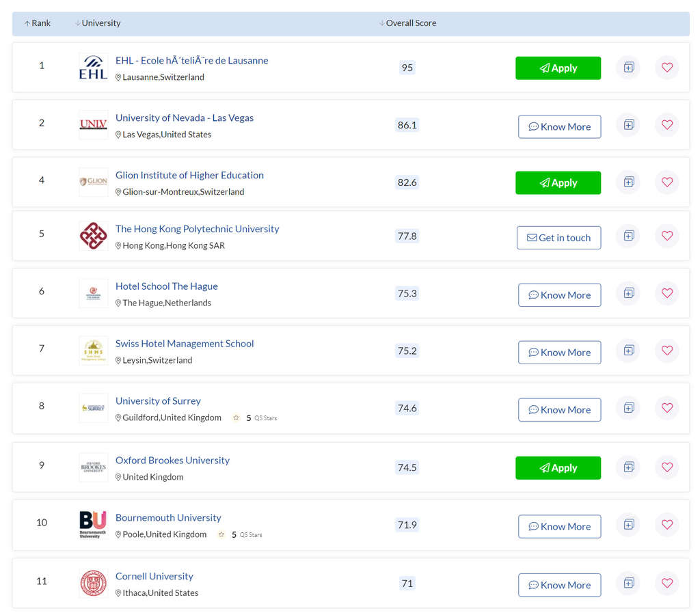Click the sort arrow on Overall Score column
The height and width of the screenshot is (615, 700).
click(x=381, y=23)
